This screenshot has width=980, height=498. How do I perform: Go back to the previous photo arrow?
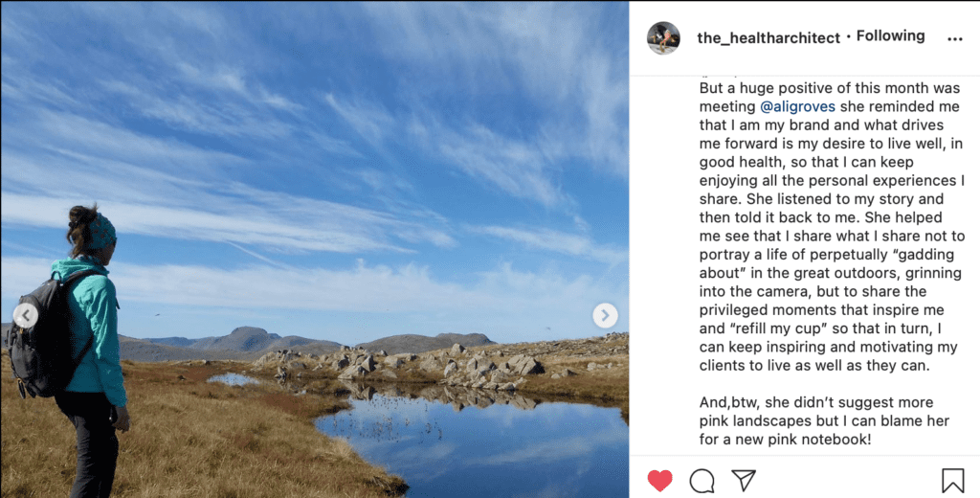pos(26,315)
